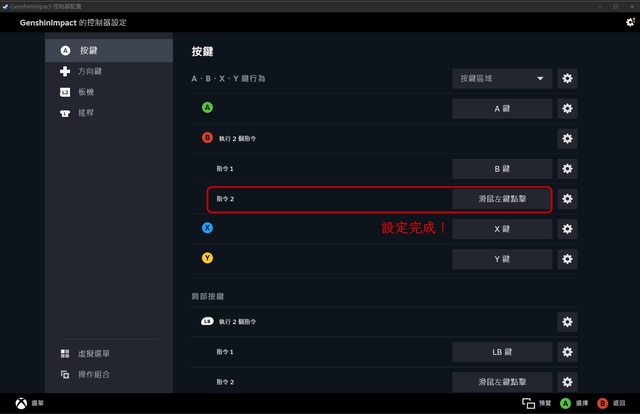Open controller settings gear at top right corner

pyautogui.click(x=630, y=22)
